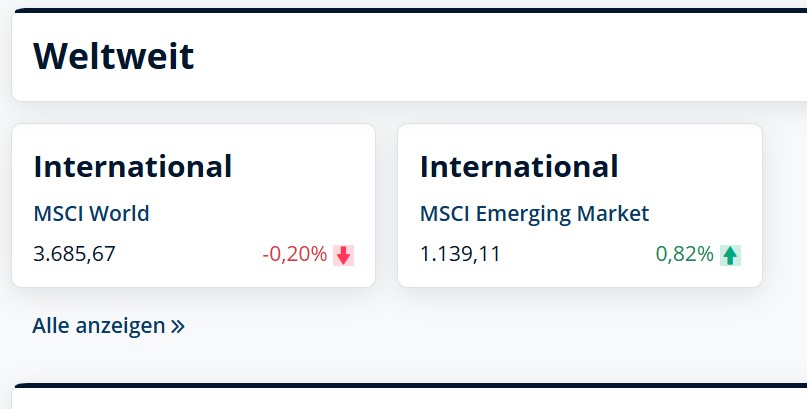The image size is (807, 409).
Task: Click International heading above MSCI Emerging Market
Action: coord(519,167)
